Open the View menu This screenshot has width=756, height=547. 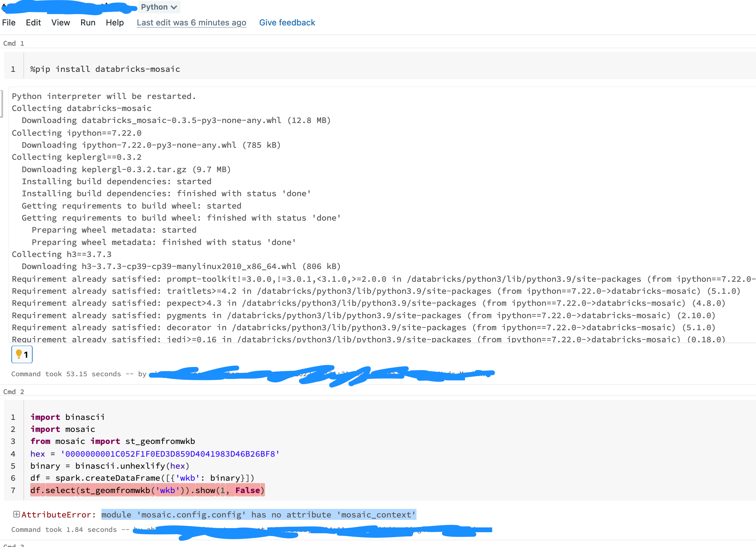[60, 22]
